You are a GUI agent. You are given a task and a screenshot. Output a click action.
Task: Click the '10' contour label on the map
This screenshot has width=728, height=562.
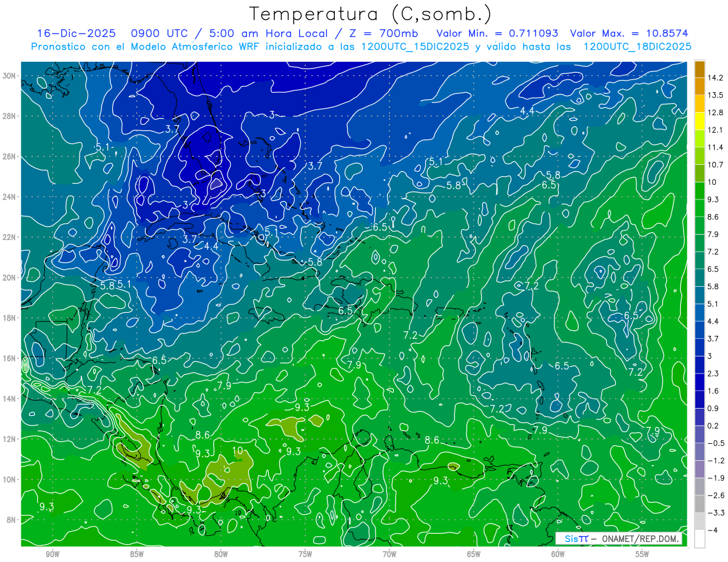pyautogui.click(x=238, y=450)
